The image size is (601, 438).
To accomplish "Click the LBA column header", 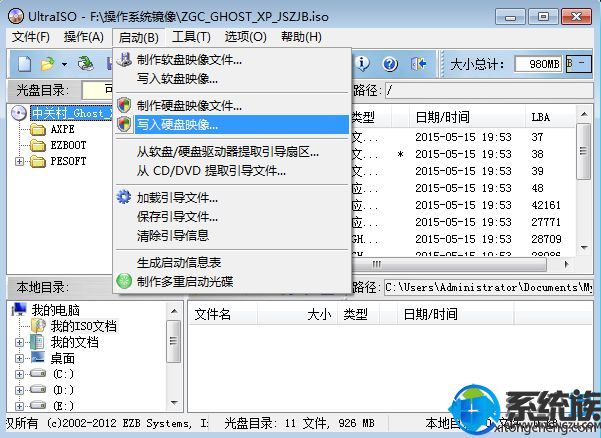I will tap(550, 117).
